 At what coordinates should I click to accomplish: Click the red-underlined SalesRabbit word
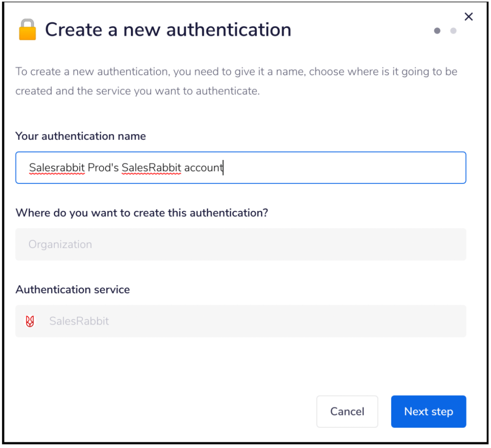coord(151,167)
